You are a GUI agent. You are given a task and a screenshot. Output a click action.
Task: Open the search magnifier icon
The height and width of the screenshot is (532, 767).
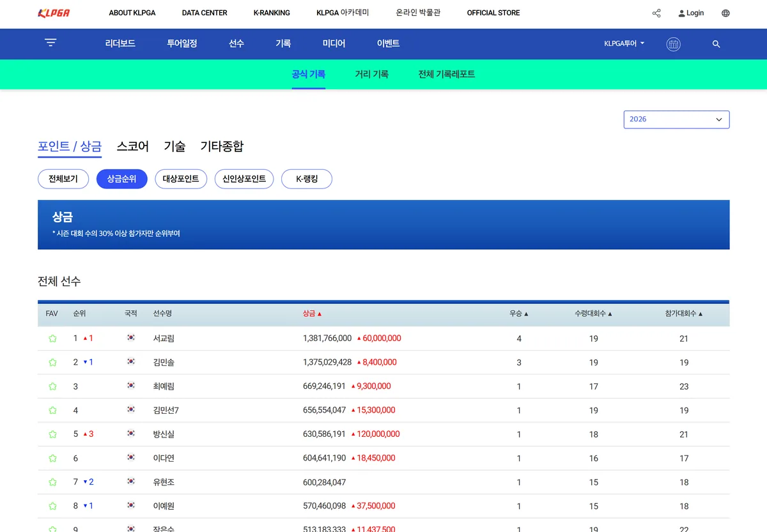point(716,44)
